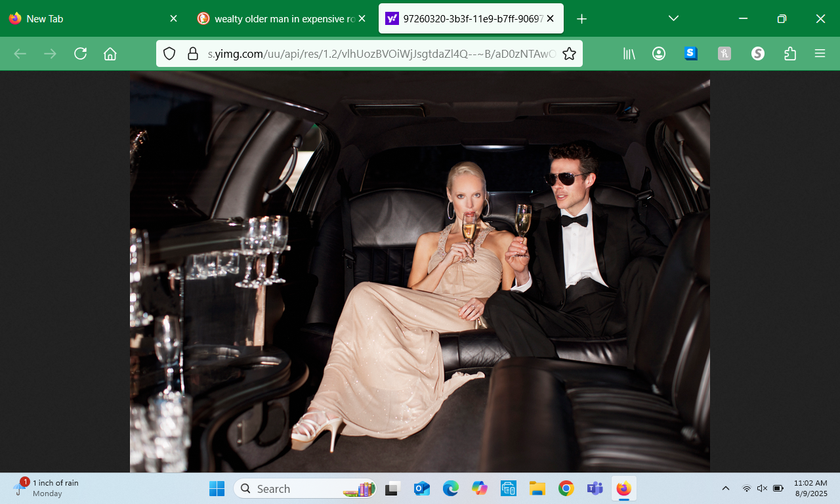Viewport: 840px width, 504px height.
Task: Go to the Firefox home page
Action: click(110, 54)
